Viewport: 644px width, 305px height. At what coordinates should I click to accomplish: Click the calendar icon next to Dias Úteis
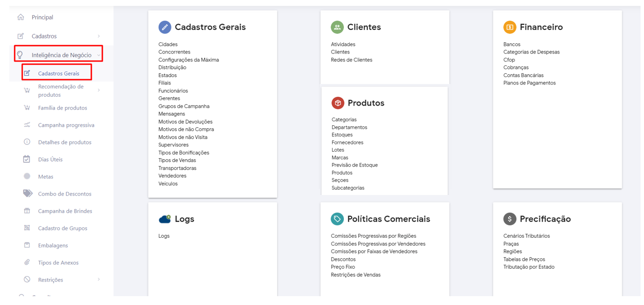pos(27,159)
